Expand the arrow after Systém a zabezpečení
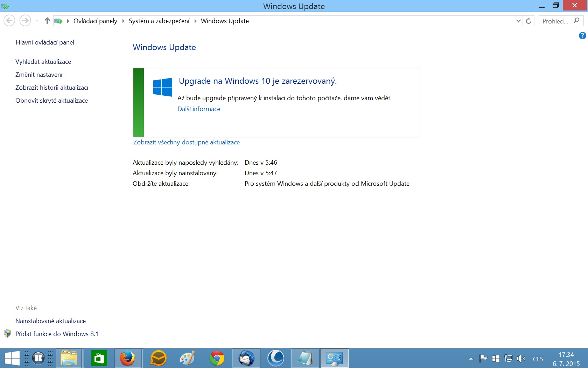The image size is (588, 368). pyautogui.click(x=195, y=21)
